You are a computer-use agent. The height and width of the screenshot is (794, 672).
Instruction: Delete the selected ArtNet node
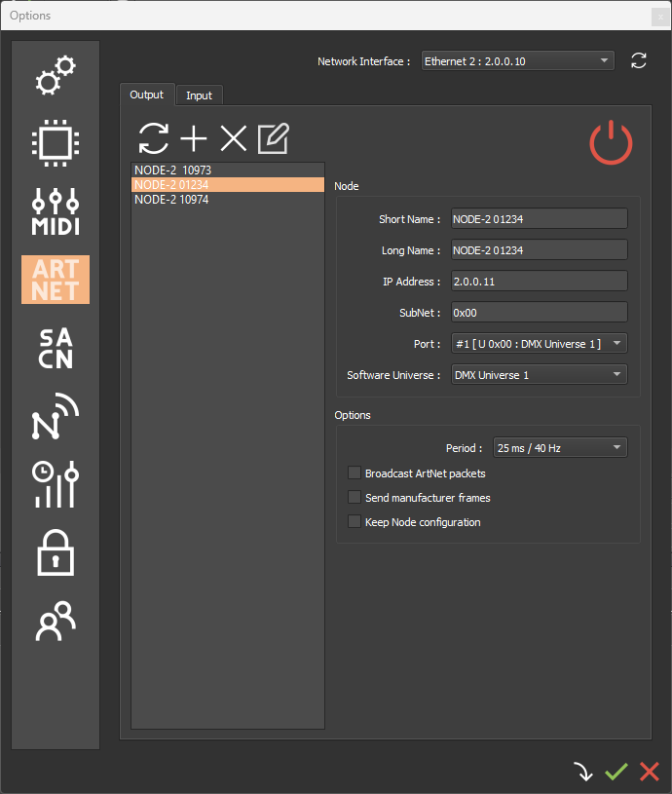234,139
